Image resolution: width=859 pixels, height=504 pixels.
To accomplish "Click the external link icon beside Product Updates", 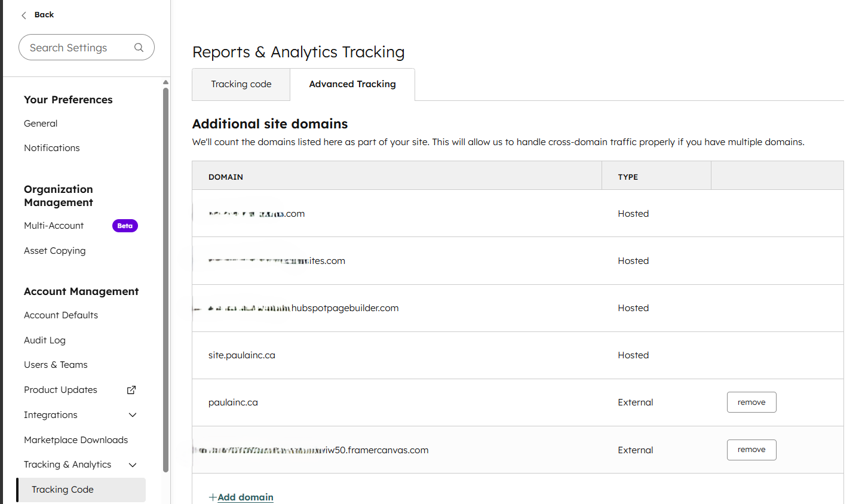I will point(131,390).
